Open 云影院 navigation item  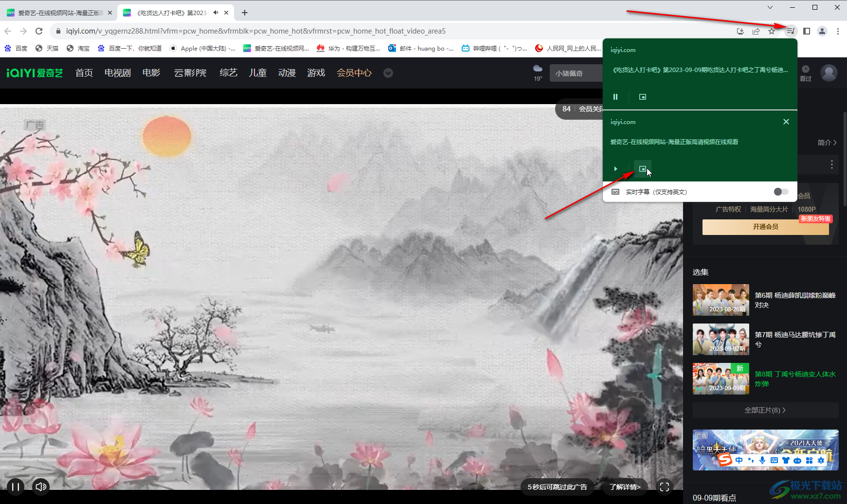[x=190, y=73]
